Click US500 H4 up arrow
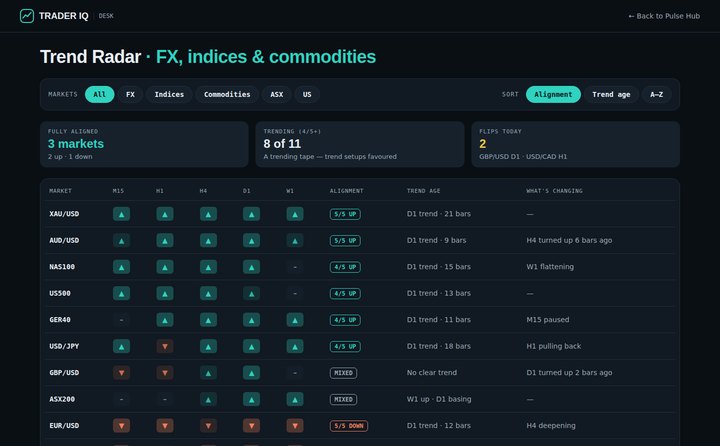 pos(208,294)
